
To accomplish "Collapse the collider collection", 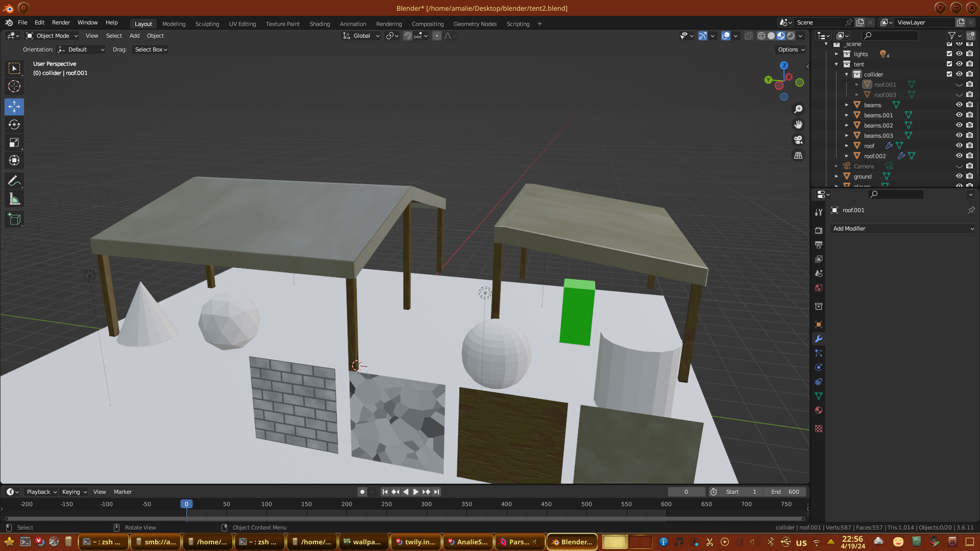I will point(847,74).
